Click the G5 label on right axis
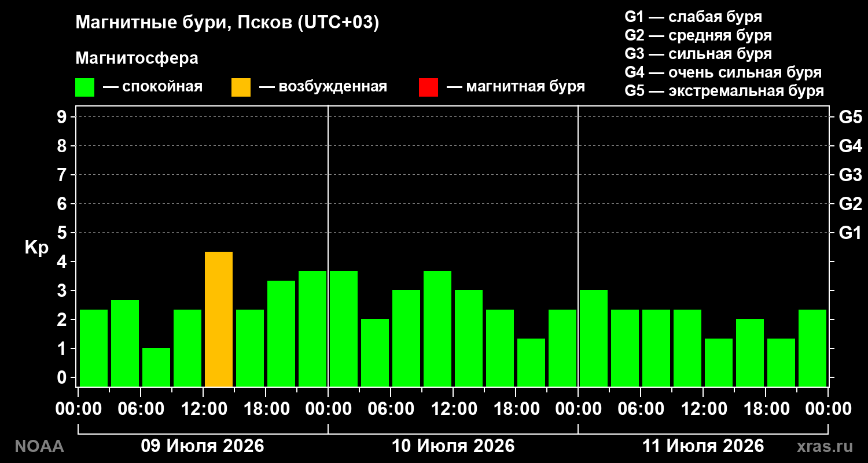The width and height of the screenshot is (868, 463). point(850,117)
